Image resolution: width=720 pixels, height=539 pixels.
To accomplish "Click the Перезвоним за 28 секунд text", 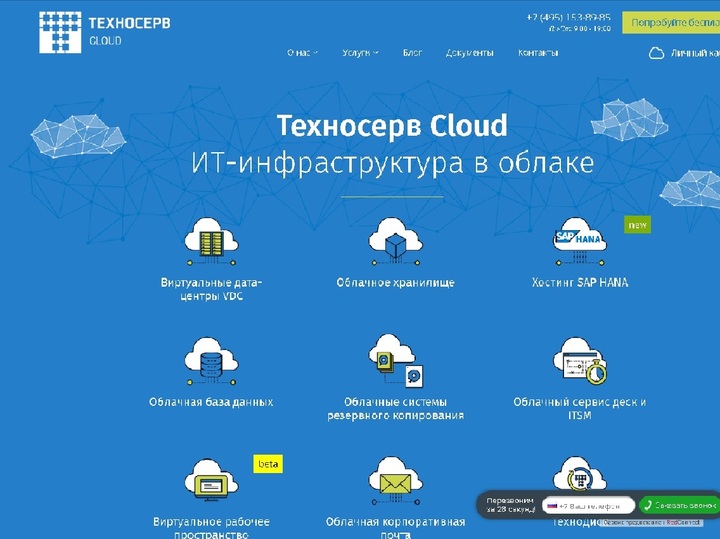I will (x=511, y=505).
